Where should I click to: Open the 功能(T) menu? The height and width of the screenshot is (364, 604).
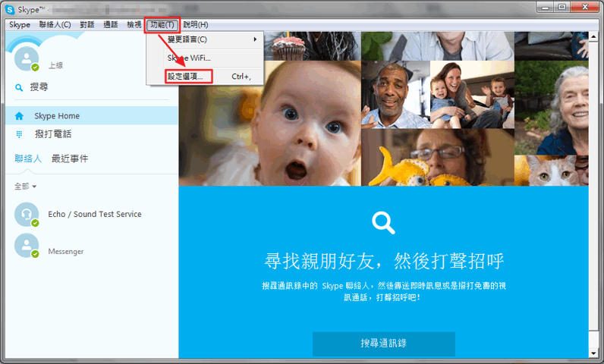tap(162, 25)
